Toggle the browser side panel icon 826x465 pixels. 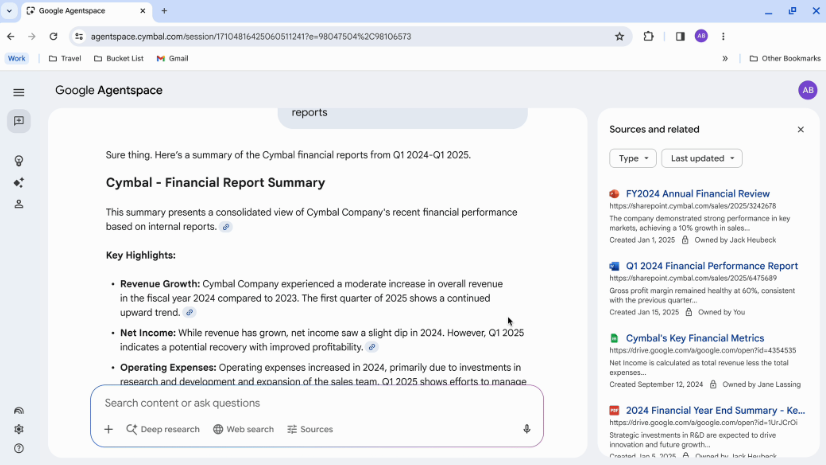tap(680, 36)
